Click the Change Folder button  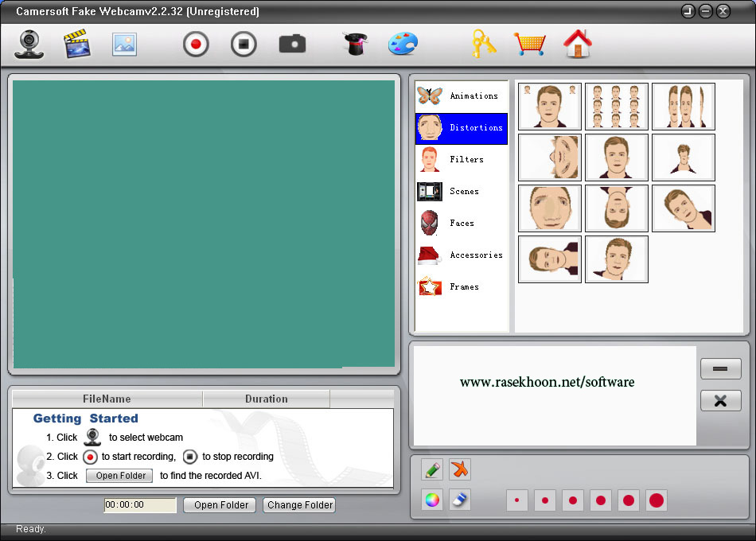(300, 505)
